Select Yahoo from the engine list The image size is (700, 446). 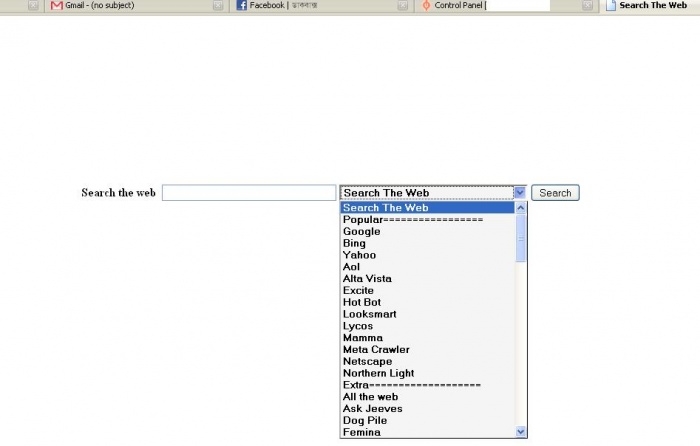(x=427, y=255)
